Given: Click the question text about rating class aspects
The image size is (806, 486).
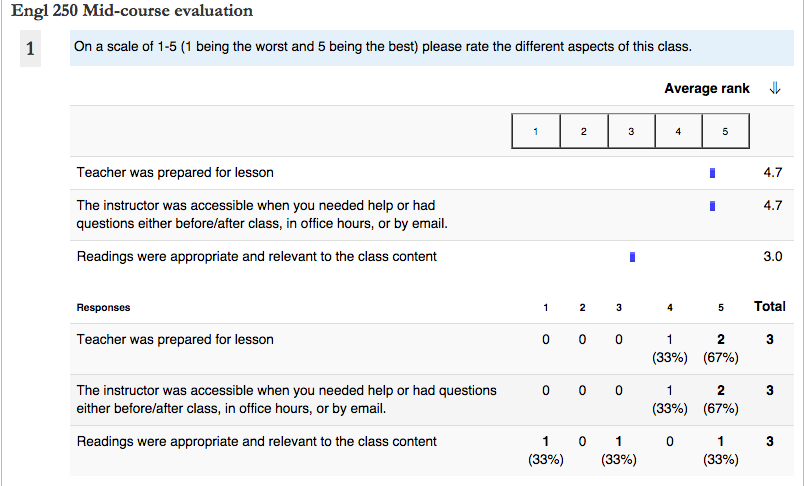Looking at the screenshot, I should pos(383,47).
